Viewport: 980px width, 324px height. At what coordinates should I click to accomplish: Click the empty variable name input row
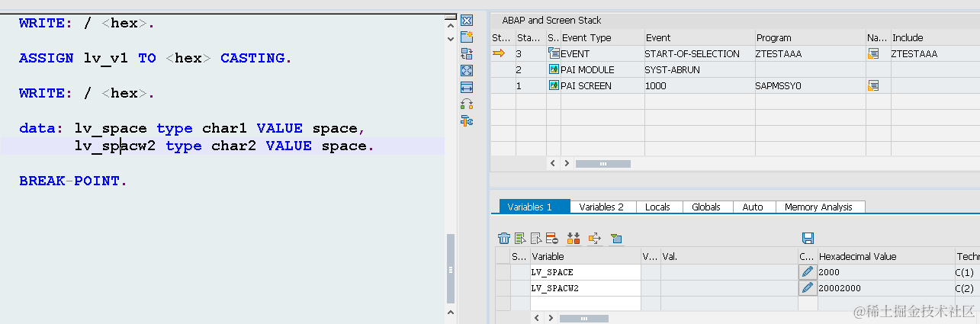586,303
